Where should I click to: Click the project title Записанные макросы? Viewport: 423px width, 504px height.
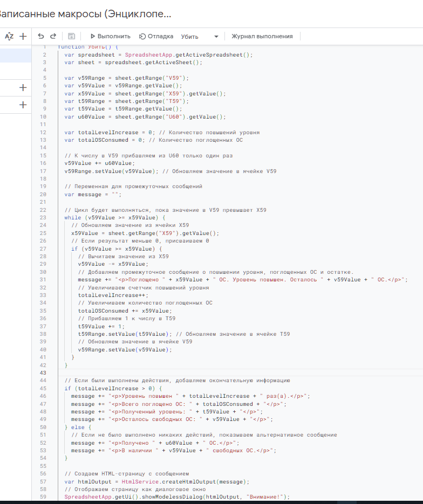point(86,14)
